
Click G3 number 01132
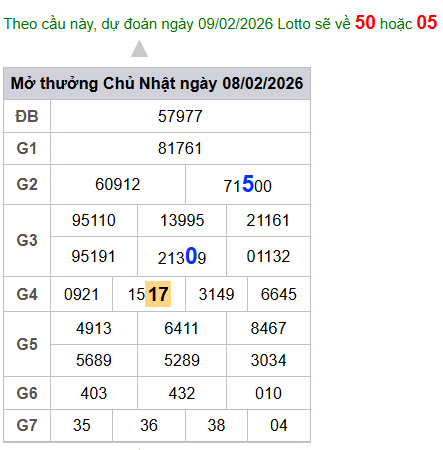[x=268, y=256]
